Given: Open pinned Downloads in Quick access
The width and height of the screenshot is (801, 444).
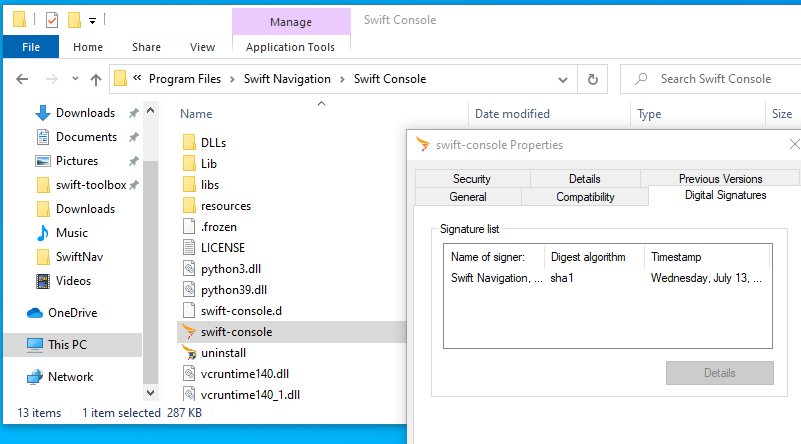Looking at the screenshot, I should coord(85,113).
